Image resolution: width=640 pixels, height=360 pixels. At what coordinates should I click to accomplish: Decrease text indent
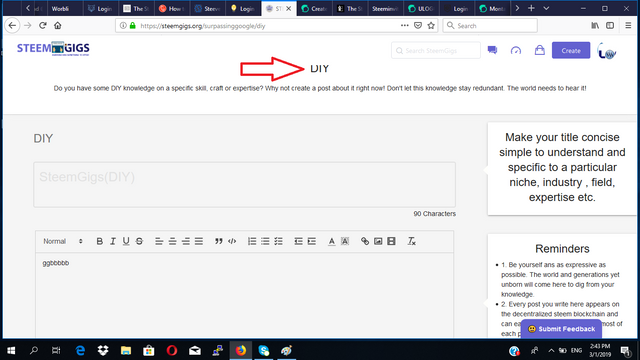[298, 241]
